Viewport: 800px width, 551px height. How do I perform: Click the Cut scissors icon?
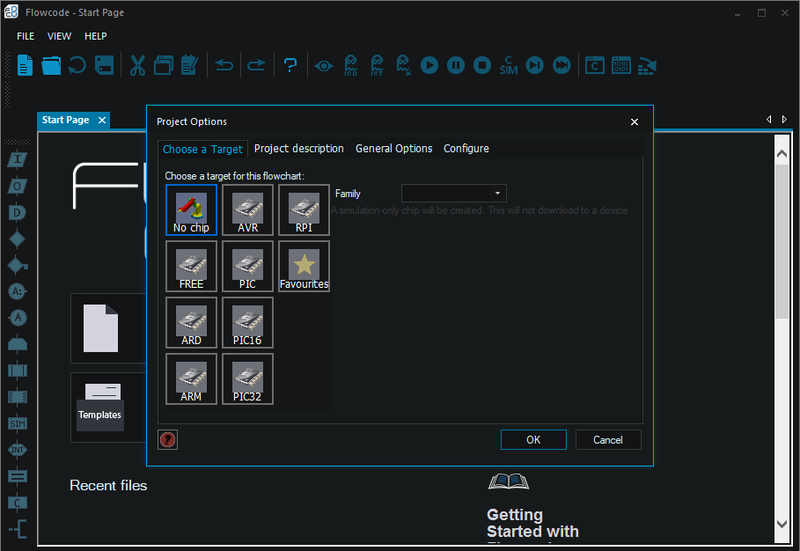tap(137, 65)
